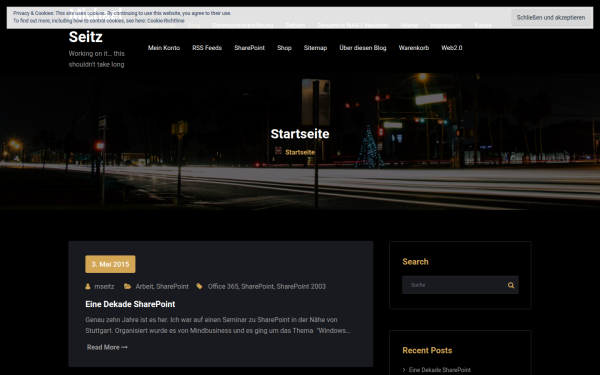
Task: Open Eine Dekade SharePoint under Recent Posts
Action: tap(440, 370)
